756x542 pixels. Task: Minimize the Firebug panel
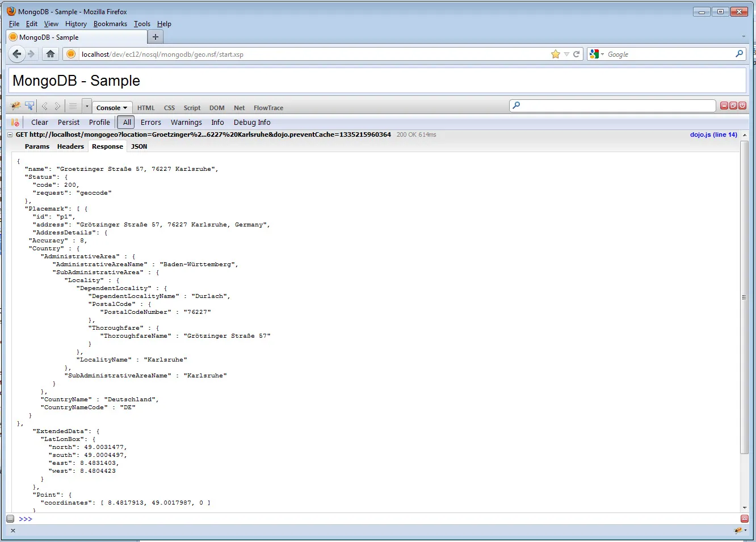[724, 106]
